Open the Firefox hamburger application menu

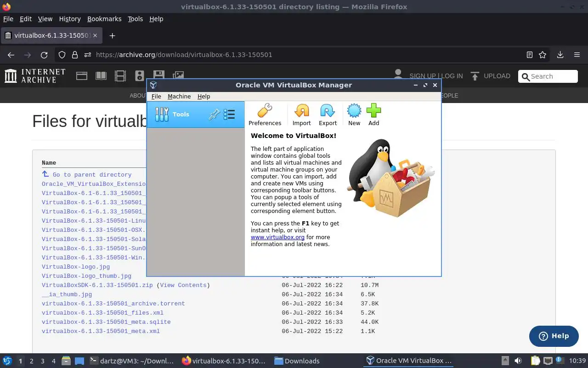577,55
